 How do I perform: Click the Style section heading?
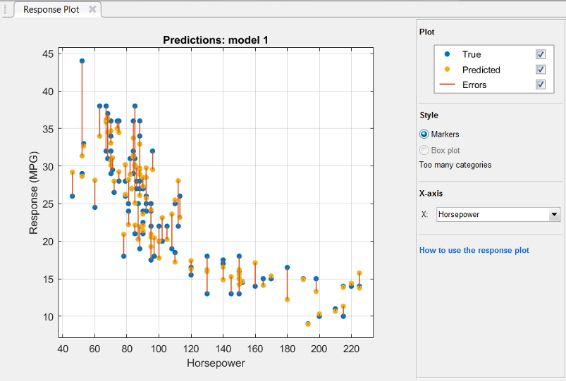(x=429, y=115)
